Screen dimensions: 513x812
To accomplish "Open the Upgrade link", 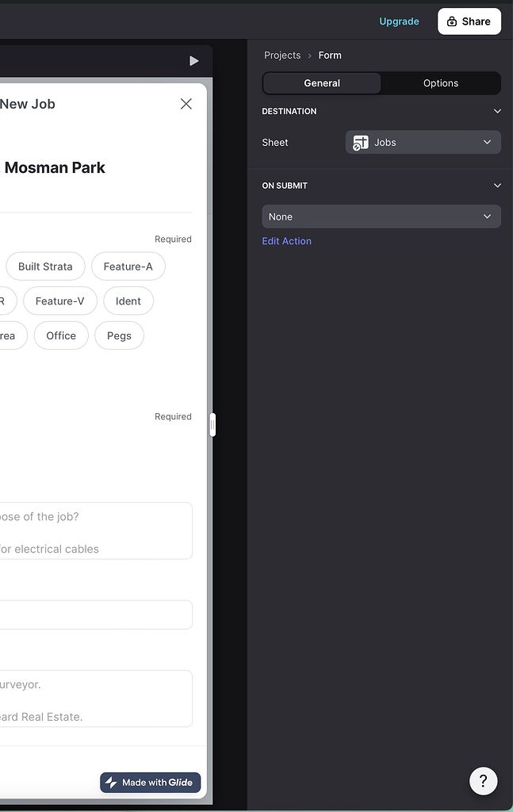I will point(399,21).
